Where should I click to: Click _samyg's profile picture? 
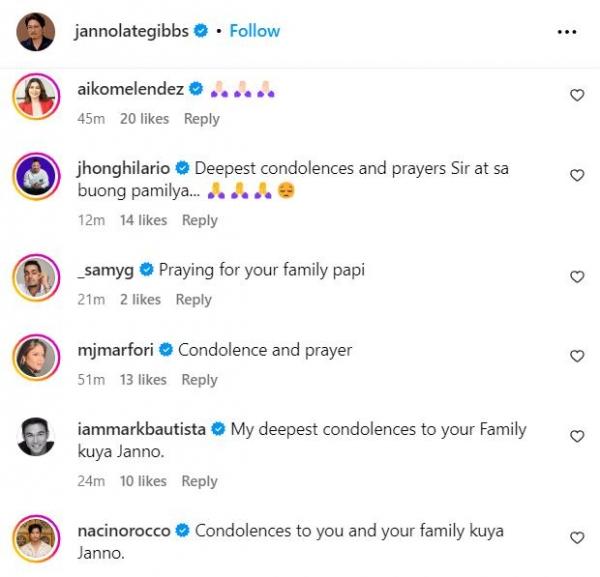(36, 277)
